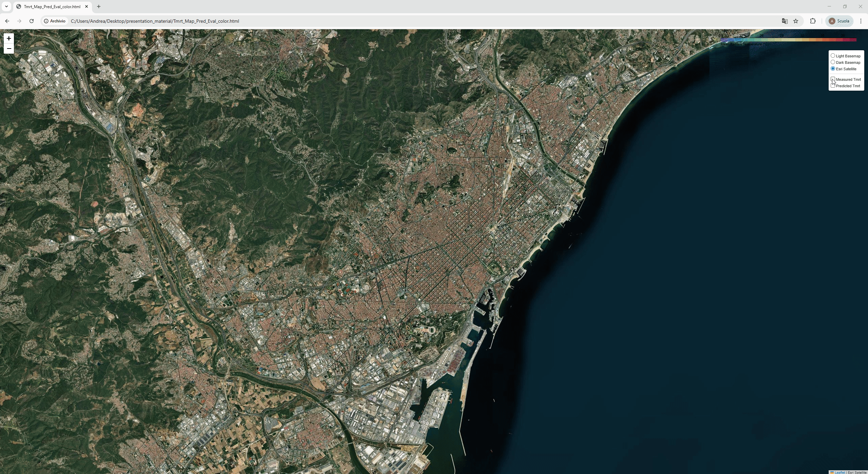Open the Scuola profile menu
Image resolution: width=868 pixels, height=474 pixels.
click(x=839, y=21)
